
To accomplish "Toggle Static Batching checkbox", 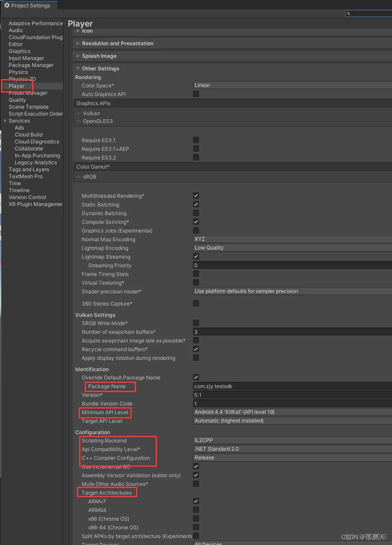I will pos(196,204).
